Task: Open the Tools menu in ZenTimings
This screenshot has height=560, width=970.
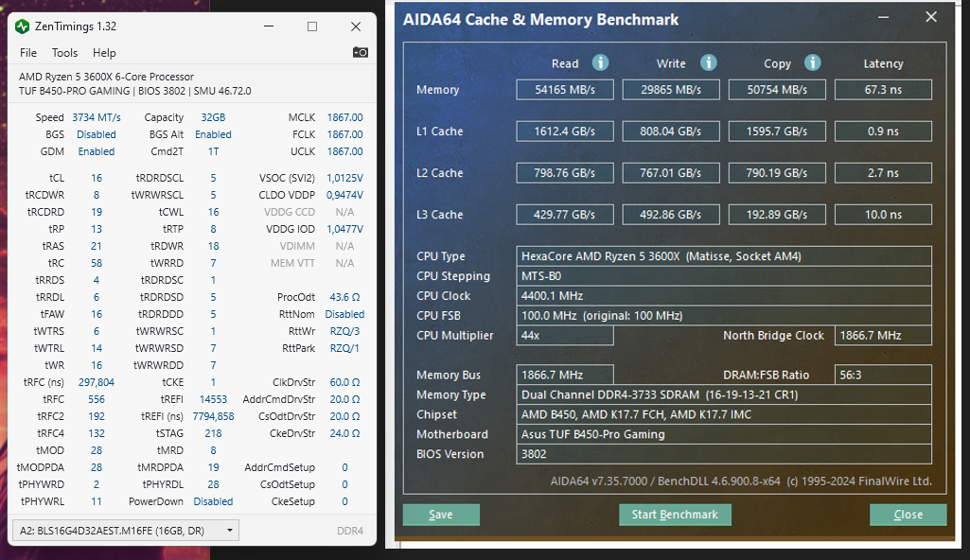Action: pos(64,53)
